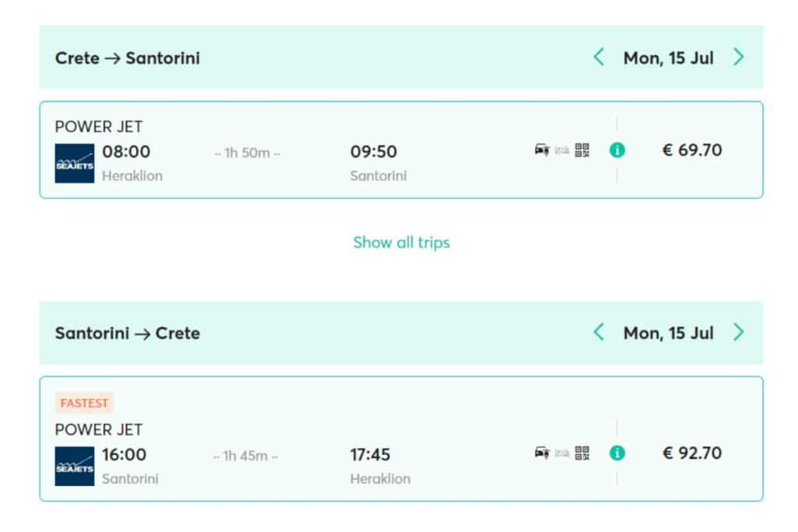Viewport: 798px width, 532px height.
Task: Select the € 92.70 fare
Action: point(692,453)
